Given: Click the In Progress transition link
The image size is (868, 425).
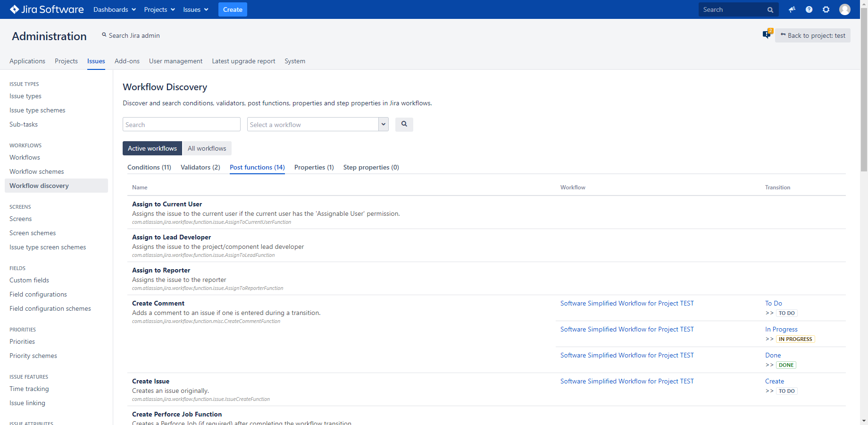Looking at the screenshot, I should pos(781,329).
